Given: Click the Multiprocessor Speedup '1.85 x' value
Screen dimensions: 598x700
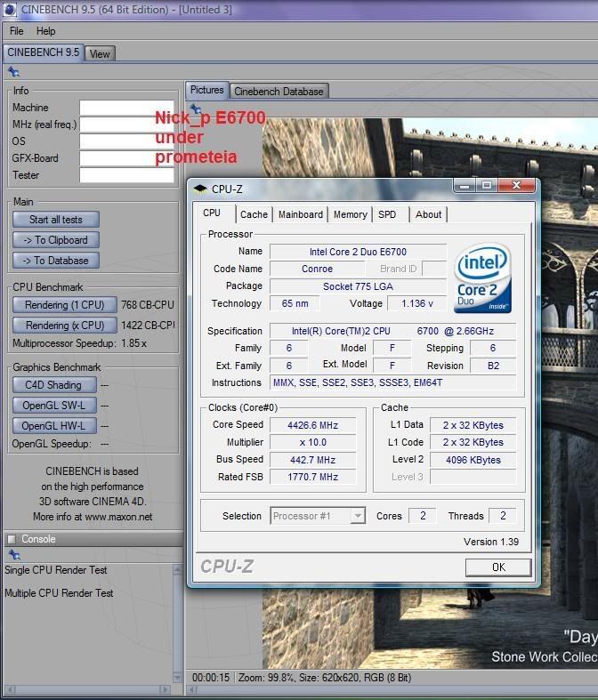Looking at the screenshot, I should coord(133,343).
